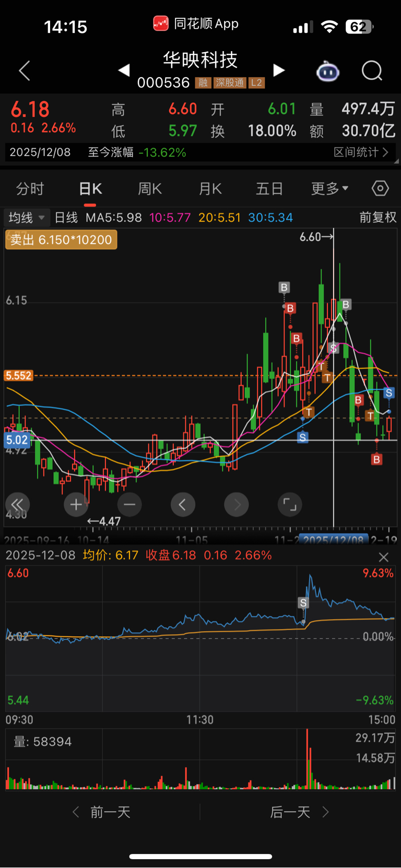Screen dimensions: 401x868
Task: Open 区间统计 range statistics
Action: (x=361, y=152)
